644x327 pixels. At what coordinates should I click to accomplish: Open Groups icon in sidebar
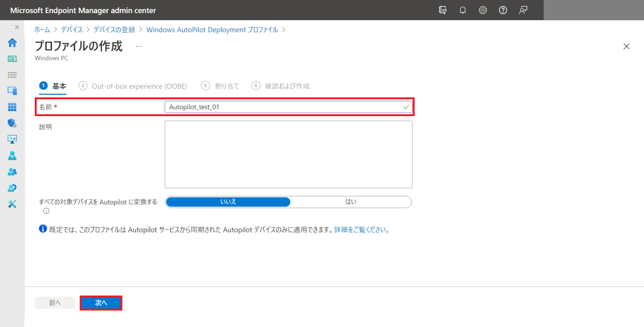[x=12, y=172]
